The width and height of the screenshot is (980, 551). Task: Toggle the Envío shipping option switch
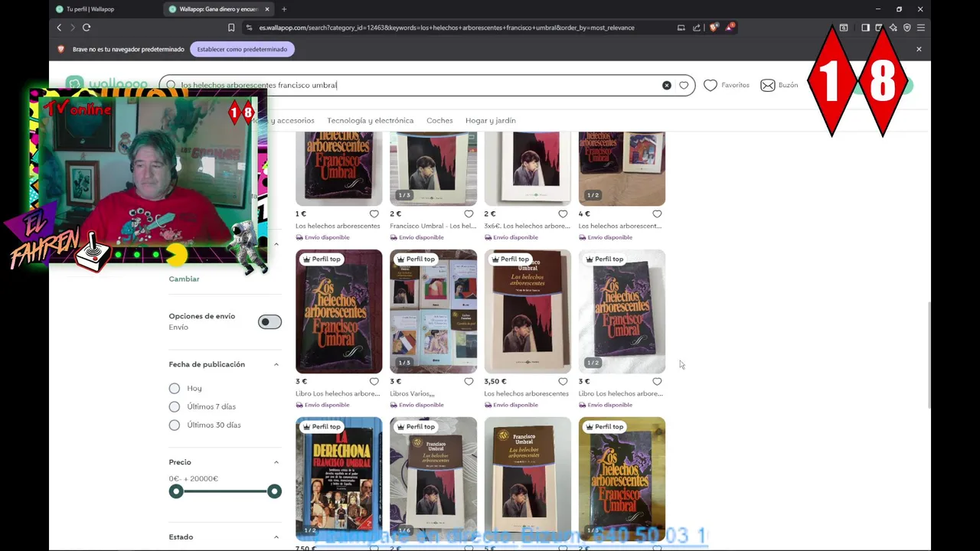[x=269, y=321]
